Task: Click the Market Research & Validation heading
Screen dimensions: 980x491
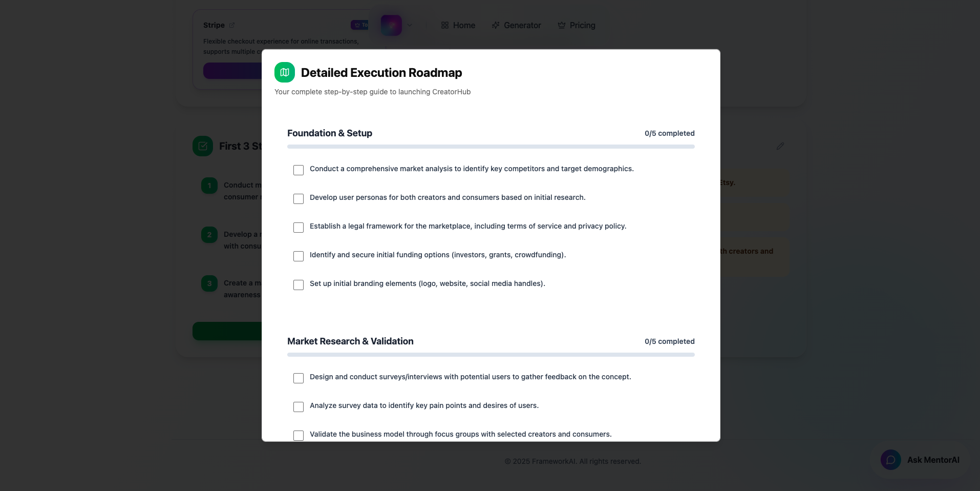Action: click(x=350, y=341)
